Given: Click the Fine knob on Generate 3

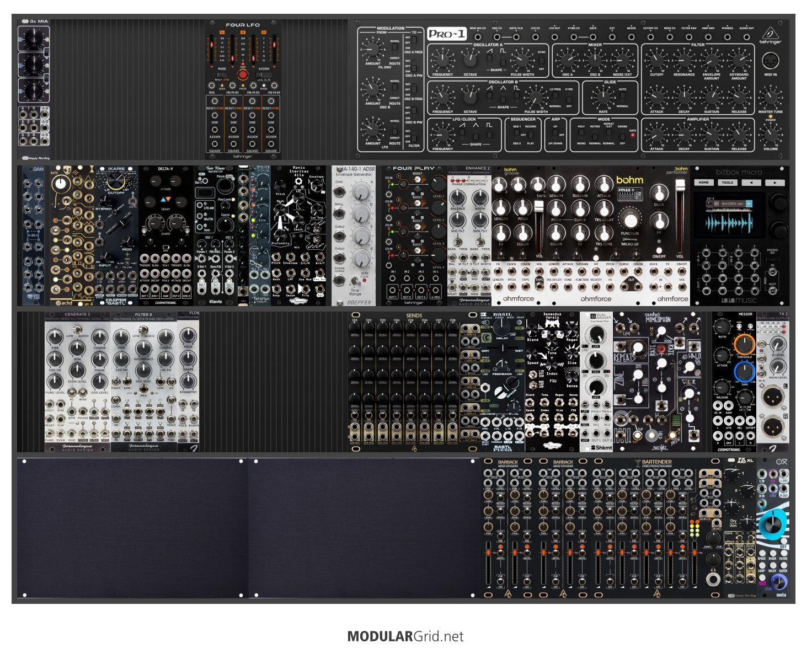Looking at the screenshot, I should pyautogui.click(x=55, y=337).
